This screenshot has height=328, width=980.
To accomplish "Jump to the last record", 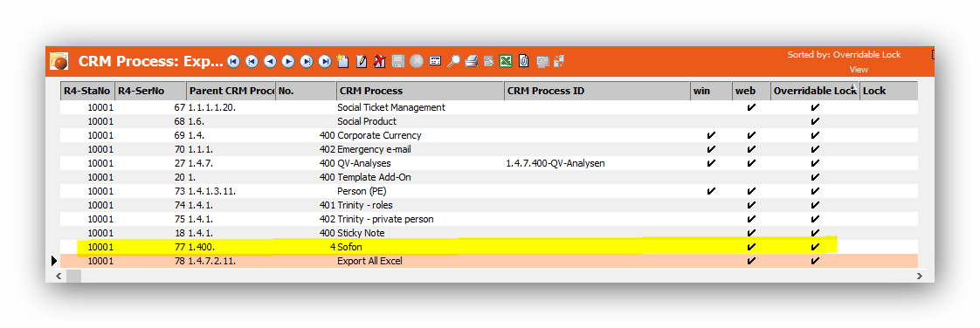I will point(325,61).
